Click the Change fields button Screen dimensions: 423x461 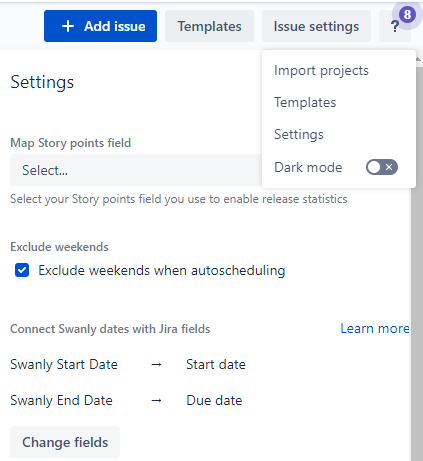(65, 442)
